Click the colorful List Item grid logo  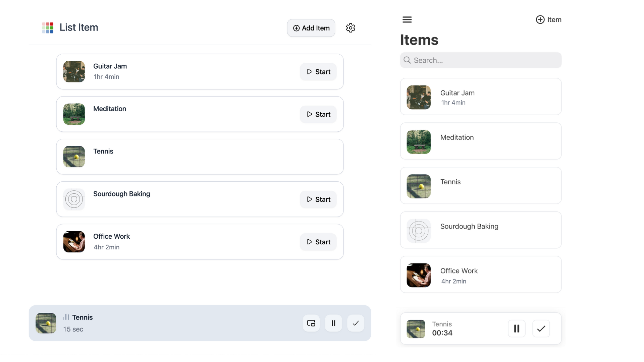(48, 27)
